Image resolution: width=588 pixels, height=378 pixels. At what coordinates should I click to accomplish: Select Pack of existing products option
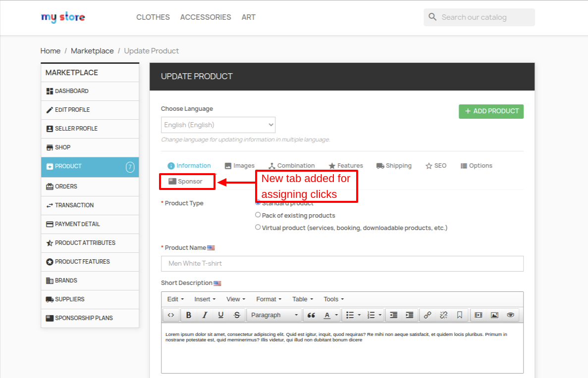pos(258,215)
